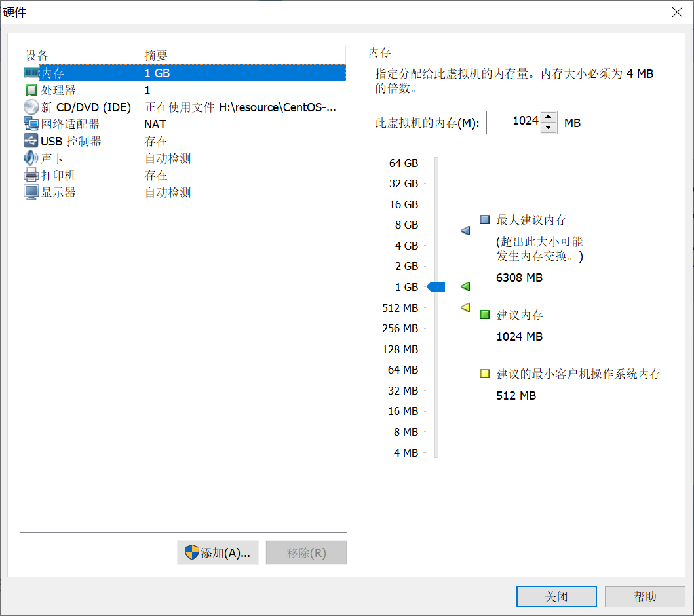Click the 帮助 help button

tap(645, 596)
